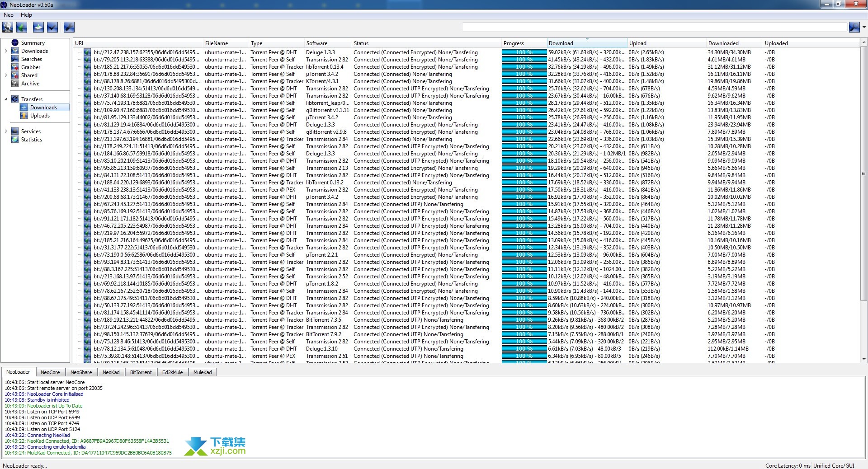Click the Statistics sidebar icon
The height and width of the screenshot is (469, 868).
pyautogui.click(x=15, y=140)
